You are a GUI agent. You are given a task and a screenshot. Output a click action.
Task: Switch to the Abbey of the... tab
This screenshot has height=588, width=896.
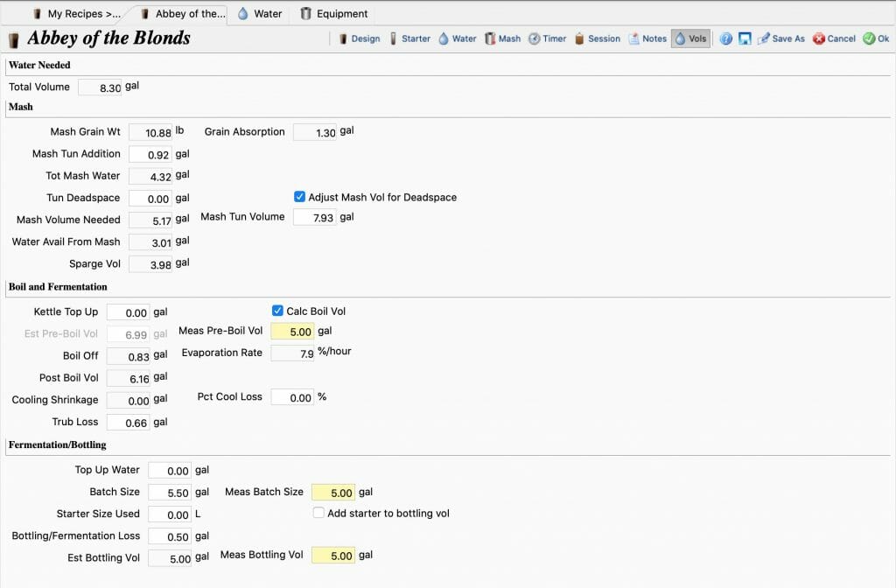click(x=183, y=14)
